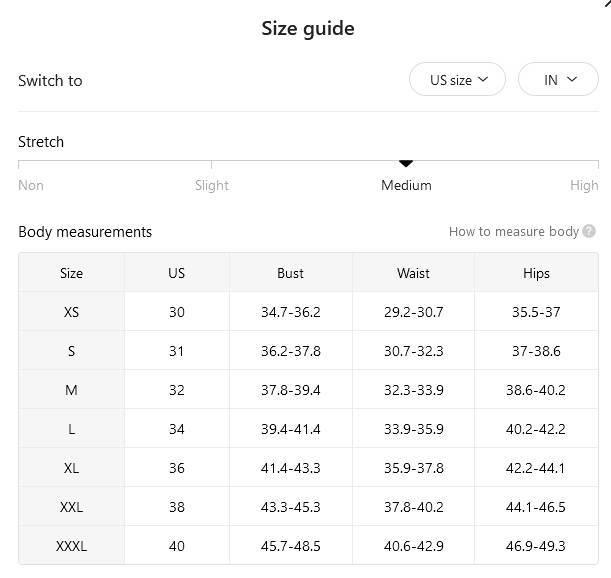
Task: Select the Medium stretch label
Action: point(406,185)
